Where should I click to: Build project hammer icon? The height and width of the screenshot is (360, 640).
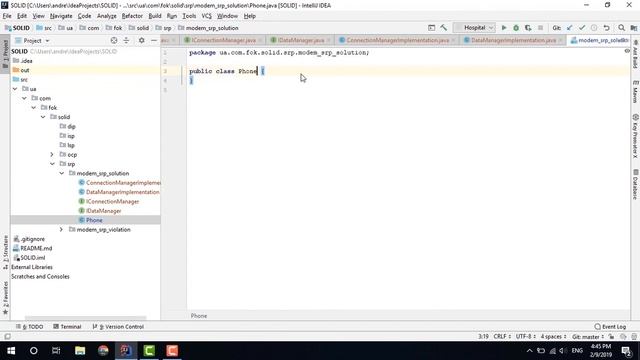point(444,28)
